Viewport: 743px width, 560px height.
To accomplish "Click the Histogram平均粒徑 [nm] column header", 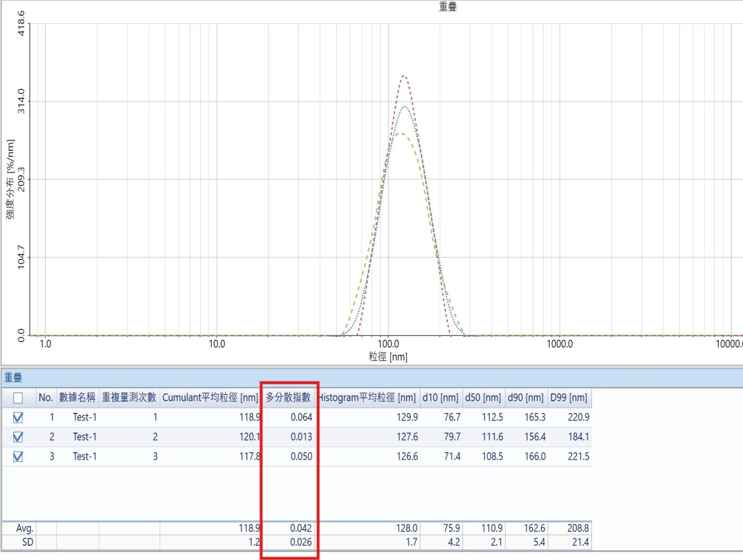I will coord(367,398).
